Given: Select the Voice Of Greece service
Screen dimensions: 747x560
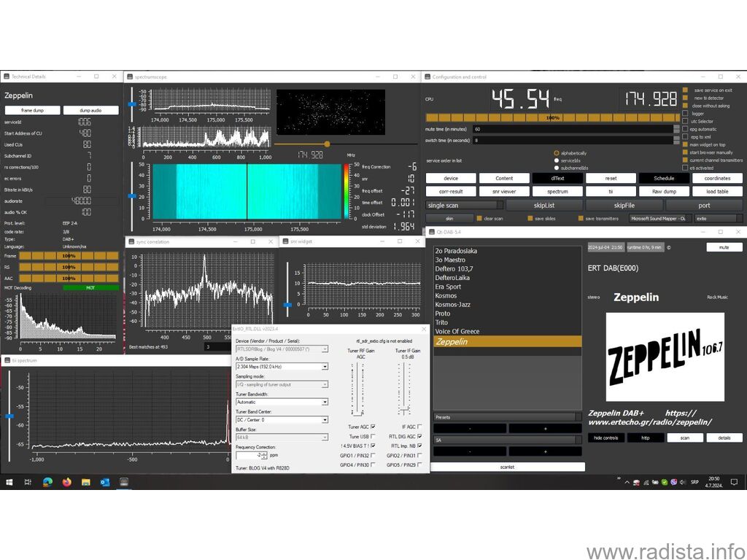Looking at the screenshot, I should [x=457, y=332].
